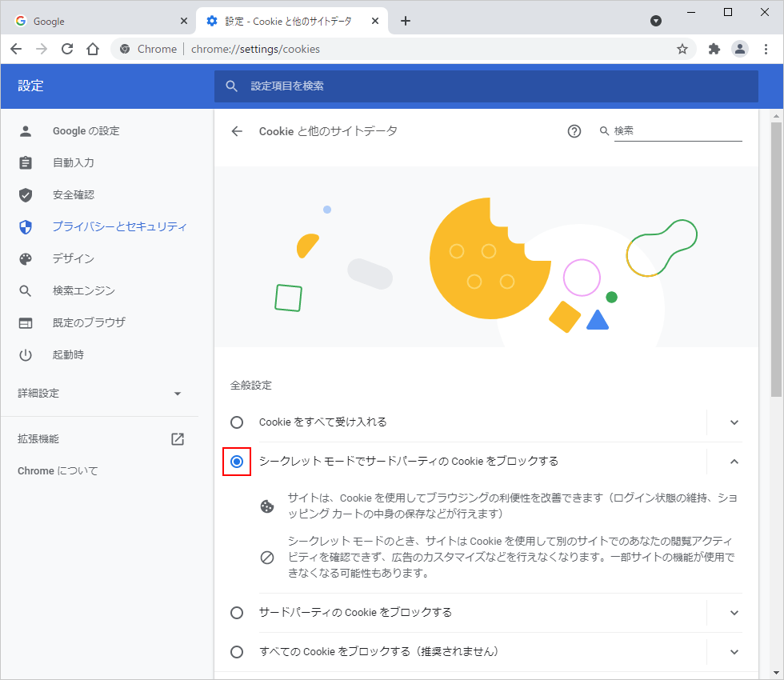This screenshot has width=784, height=680.
Task: Switch to the Google tab
Action: [x=98, y=21]
